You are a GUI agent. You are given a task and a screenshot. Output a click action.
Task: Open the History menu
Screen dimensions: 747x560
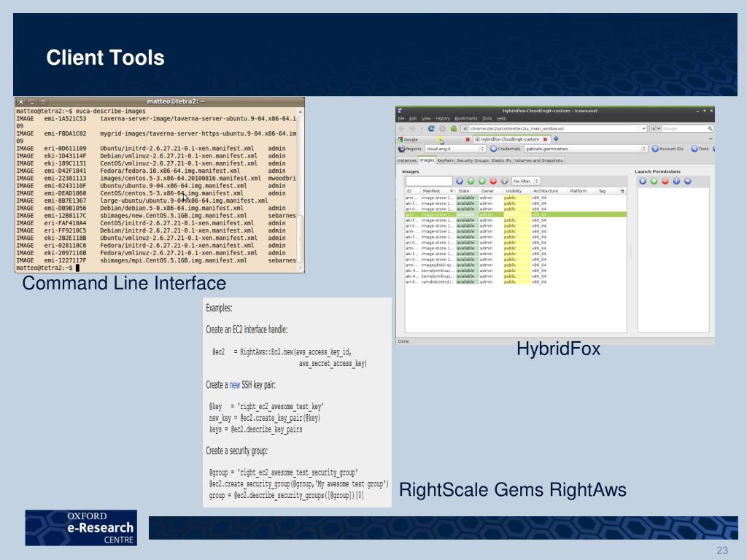(443, 119)
